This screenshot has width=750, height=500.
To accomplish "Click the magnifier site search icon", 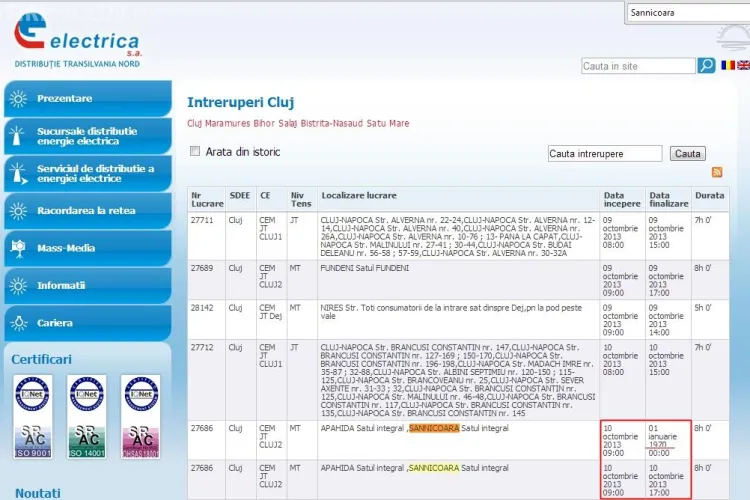I will pyautogui.click(x=706, y=66).
